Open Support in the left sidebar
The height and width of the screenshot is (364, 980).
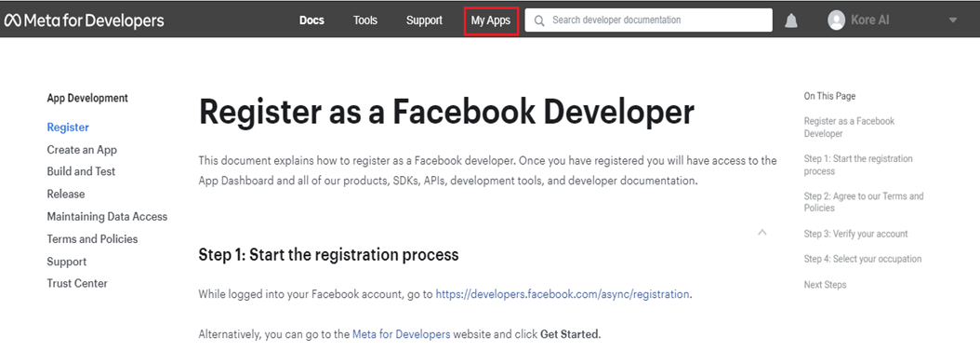point(66,262)
